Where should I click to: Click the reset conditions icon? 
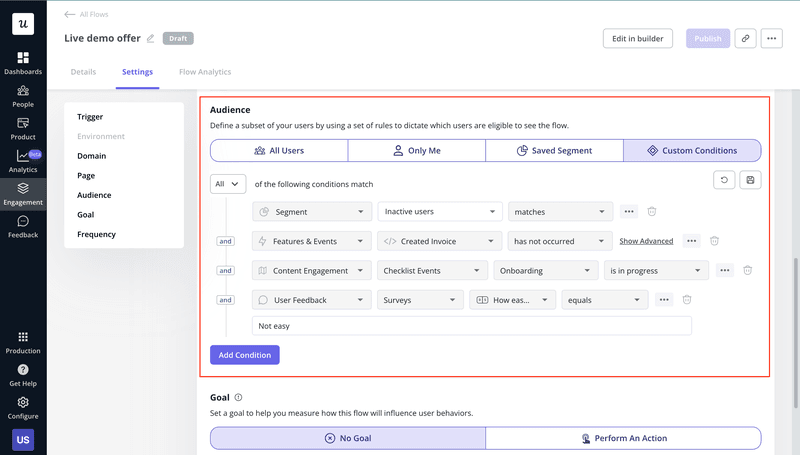click(723, 180)
